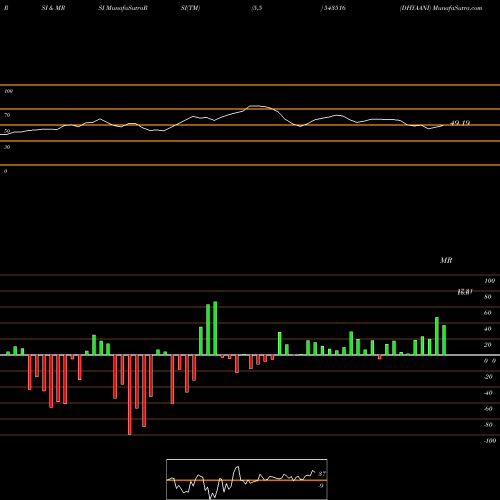Click the 60 axis label on MR chart

pyautogui.click(x=487, y=313)
